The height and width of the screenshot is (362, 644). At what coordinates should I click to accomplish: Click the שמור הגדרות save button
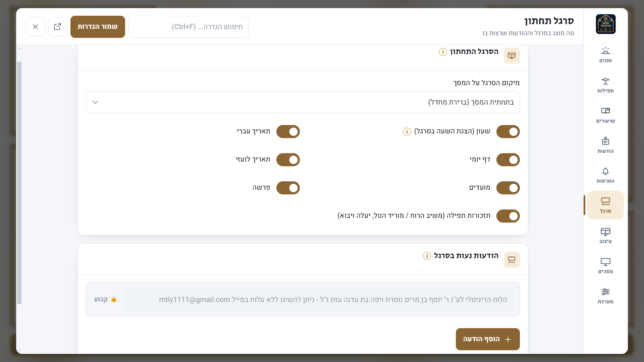click(x=98, y=27)
